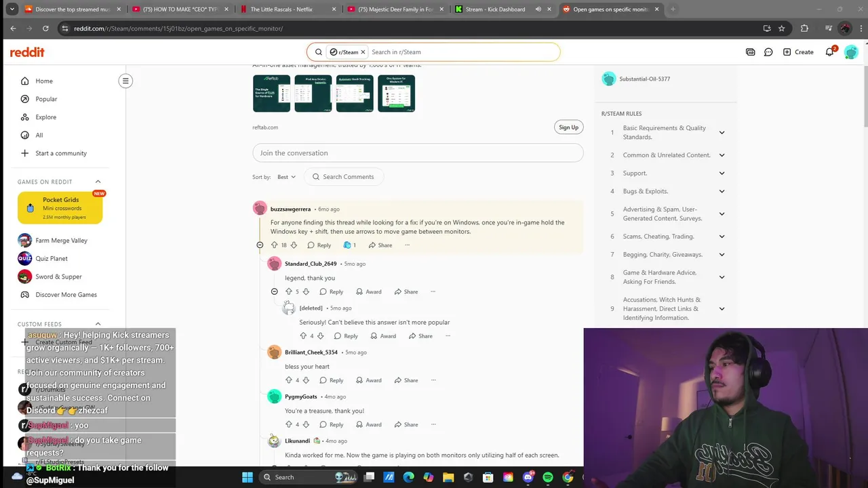Click the Search in r/Steam field
This screenshot has width=868, height=488.
[463, 52]
